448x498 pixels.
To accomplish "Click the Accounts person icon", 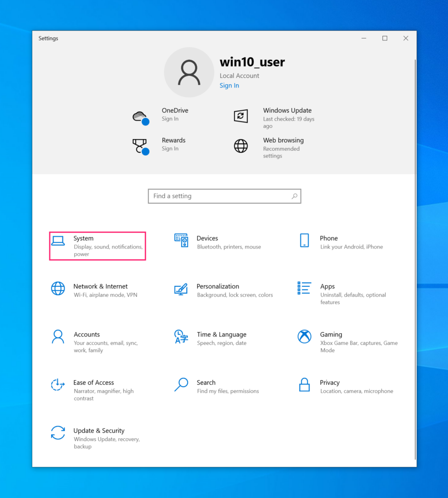I will [58, 337].
